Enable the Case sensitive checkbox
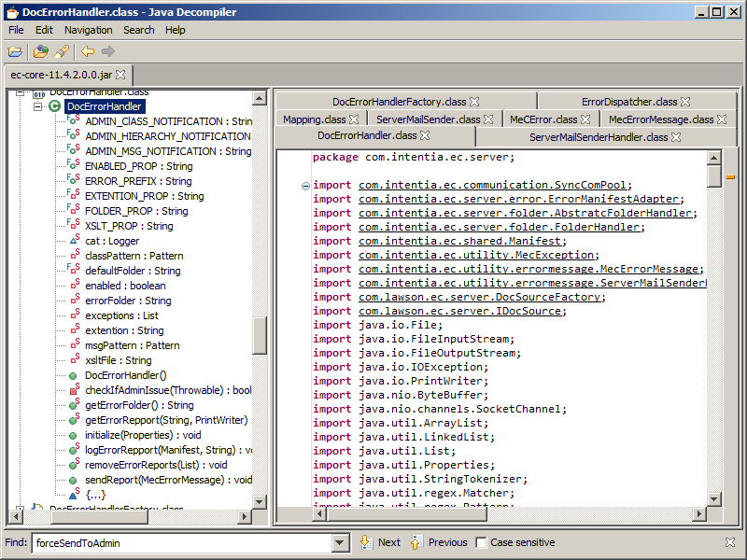 tap(482, 542)
